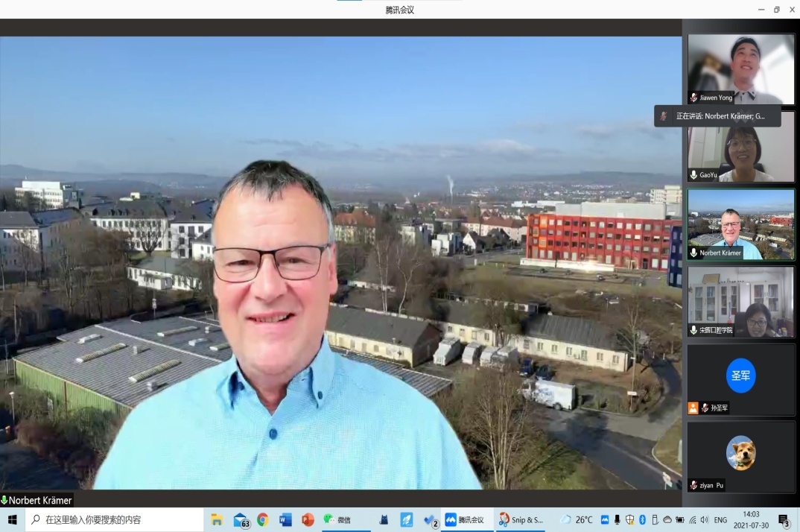This screenshot has width=800, height=532.
Task: Select GaoYu's video thumbnail
Action: [x=740, y=146]
